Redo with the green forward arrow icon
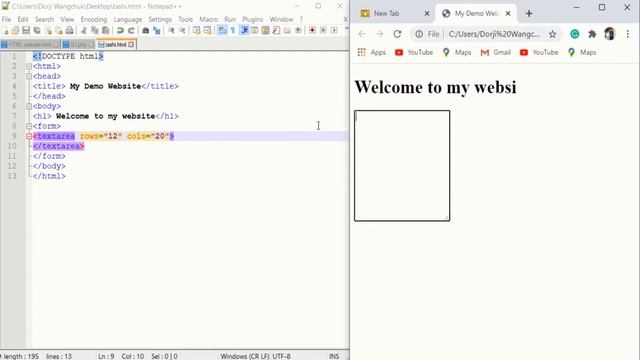 tap(131, 31)
